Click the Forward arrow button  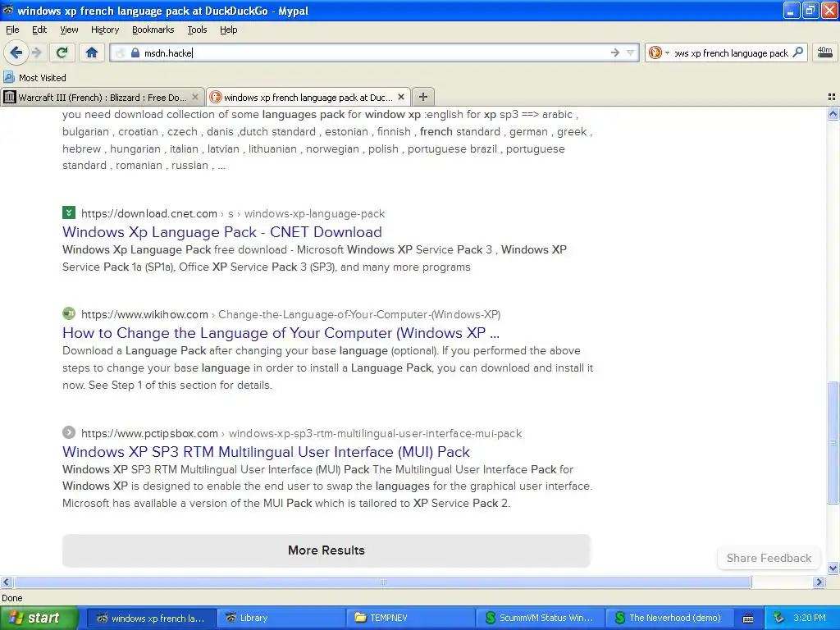[36, 52]
